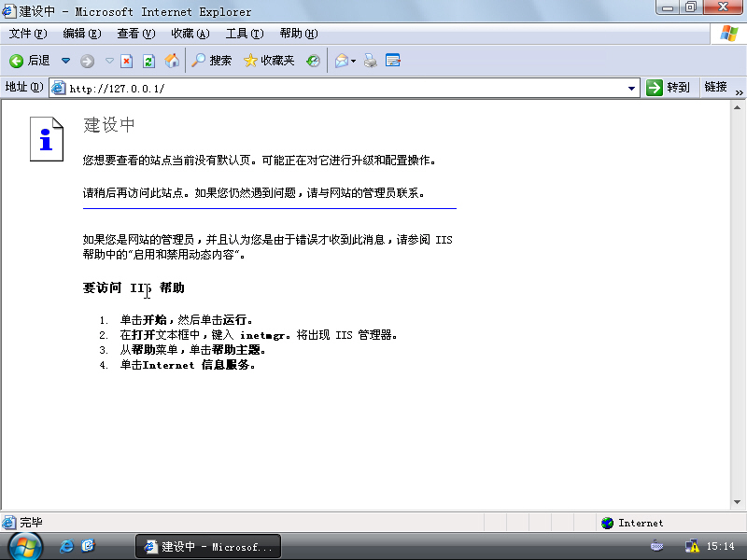Screen dimensions: 747x560
Task: Click the blue info document icon
Action: [x=46, y=139]
